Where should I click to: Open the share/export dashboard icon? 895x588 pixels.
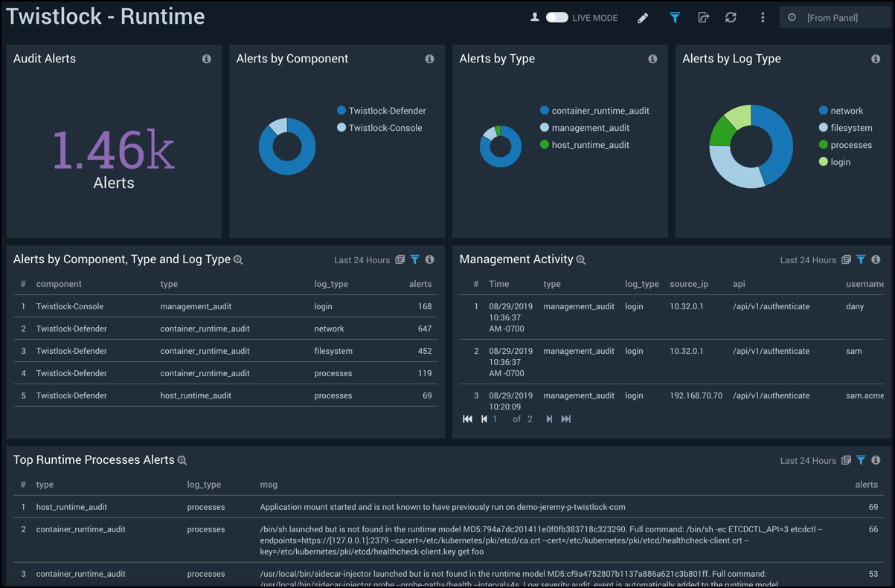point(704,17)
